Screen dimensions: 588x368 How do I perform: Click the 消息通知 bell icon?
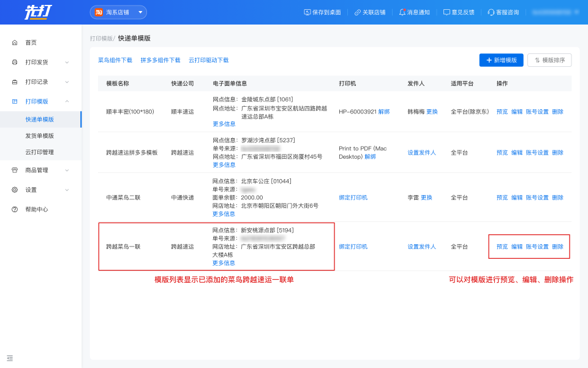[402, 12]
